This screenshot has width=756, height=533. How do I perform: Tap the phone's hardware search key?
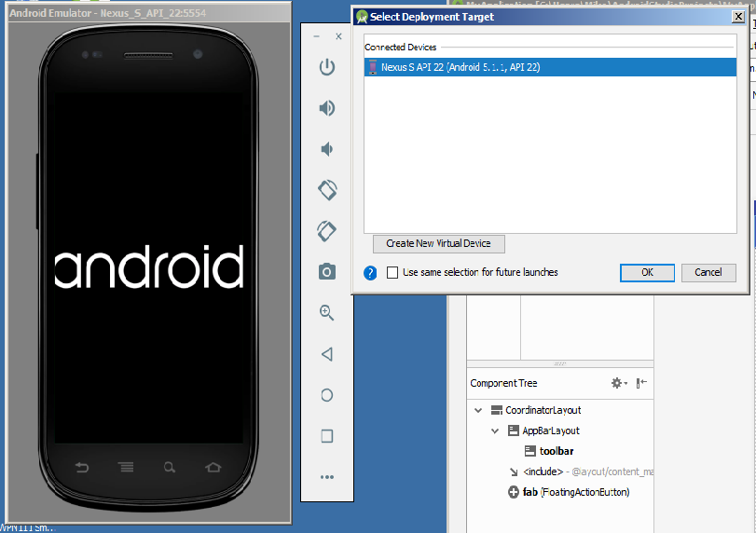coord(170,467)
